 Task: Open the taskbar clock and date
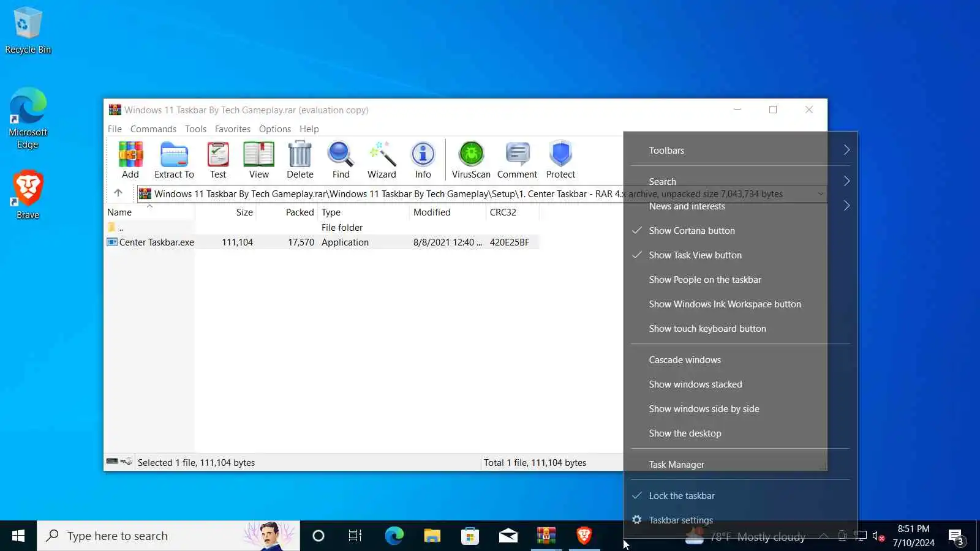pyautogui.click(x=913, y=536)
